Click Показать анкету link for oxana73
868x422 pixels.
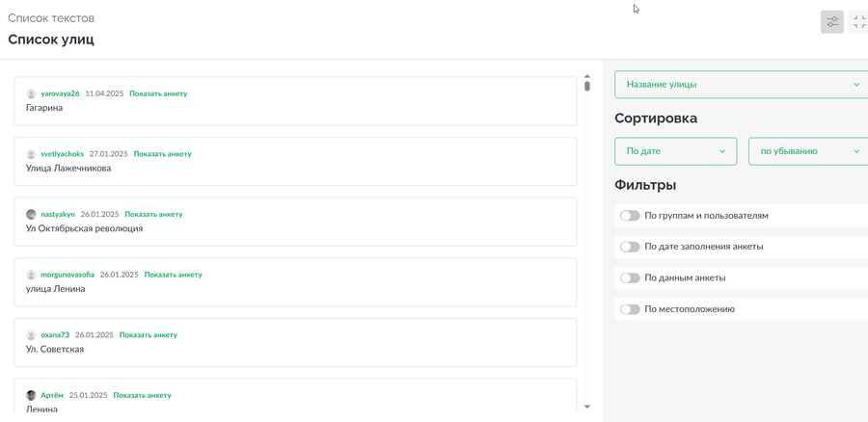click(x=149, y=334)
